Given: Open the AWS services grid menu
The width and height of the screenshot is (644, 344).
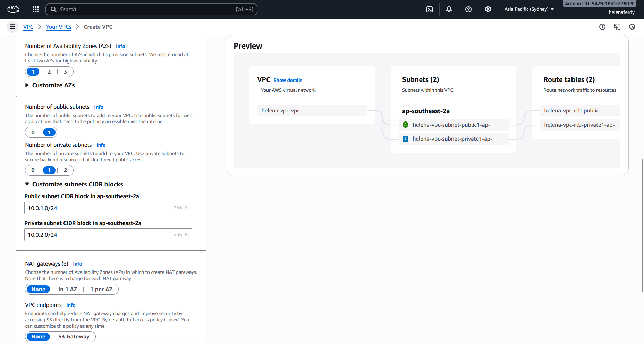Looking at the screenshot, I should pos(36,9).
